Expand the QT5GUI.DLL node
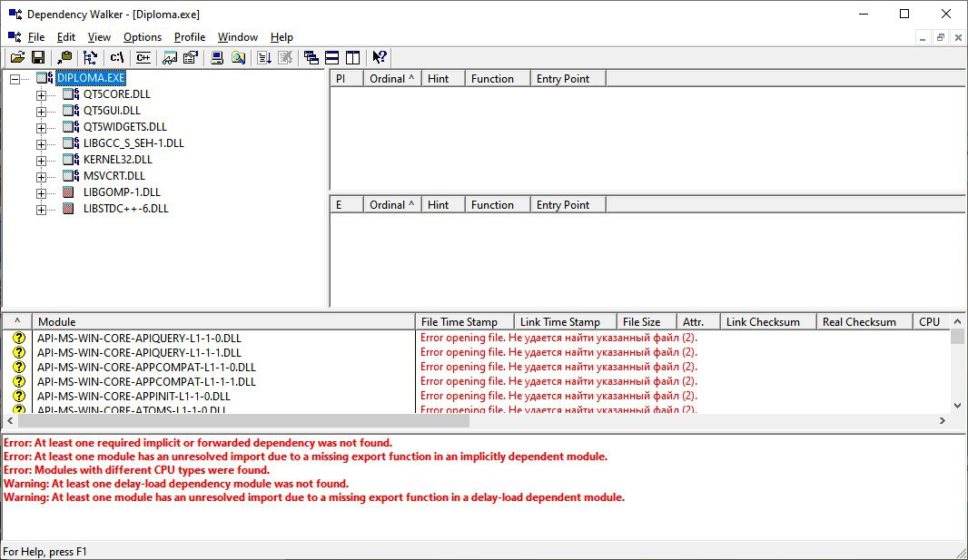 [x=41, y=112]
